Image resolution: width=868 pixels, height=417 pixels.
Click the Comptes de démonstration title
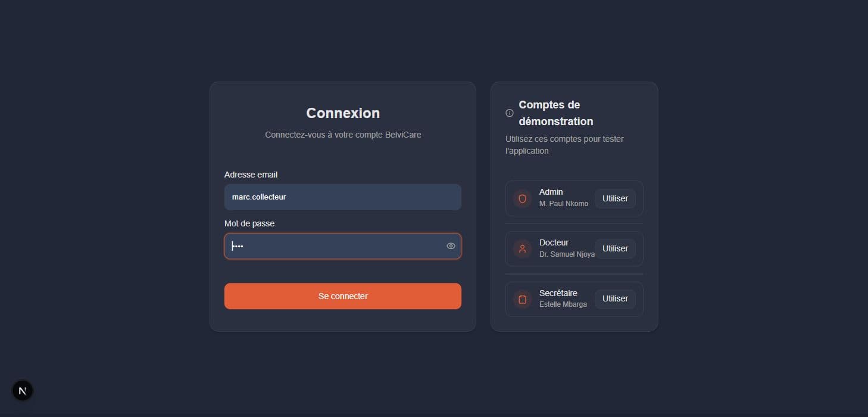[556, 113]
